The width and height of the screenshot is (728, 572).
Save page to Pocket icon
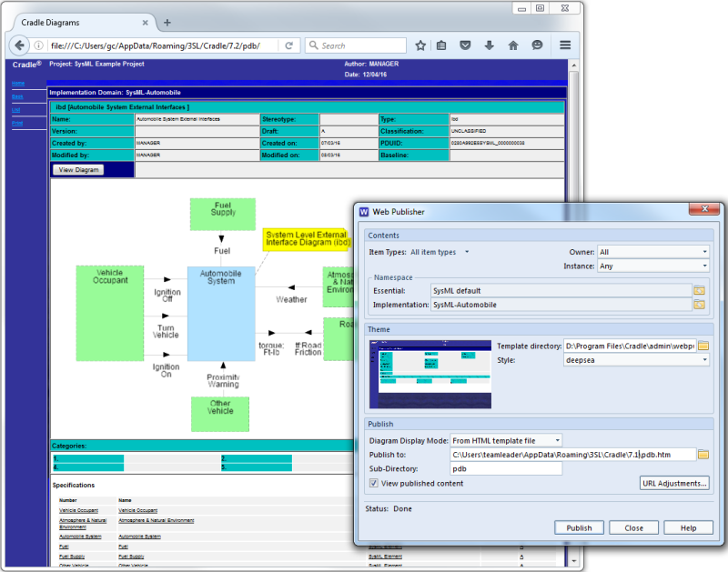tap(465, 45)
